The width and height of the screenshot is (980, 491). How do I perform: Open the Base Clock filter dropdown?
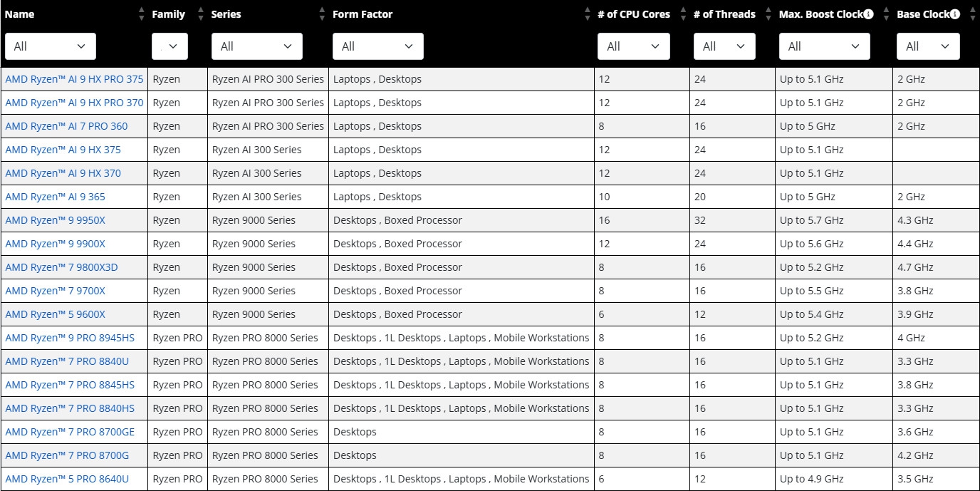click(928, 46)
